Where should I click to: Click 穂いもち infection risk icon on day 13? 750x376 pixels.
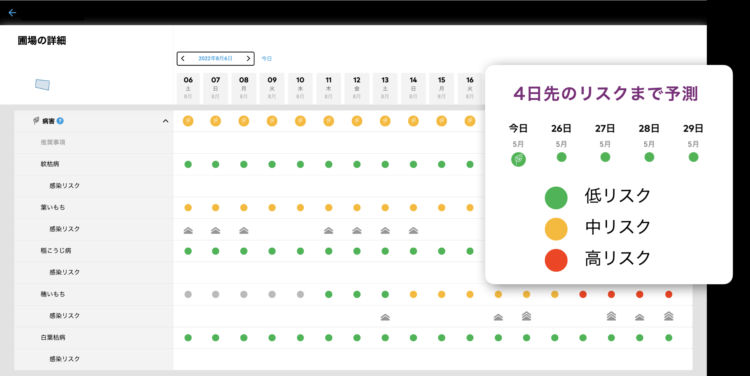[385, 317]
